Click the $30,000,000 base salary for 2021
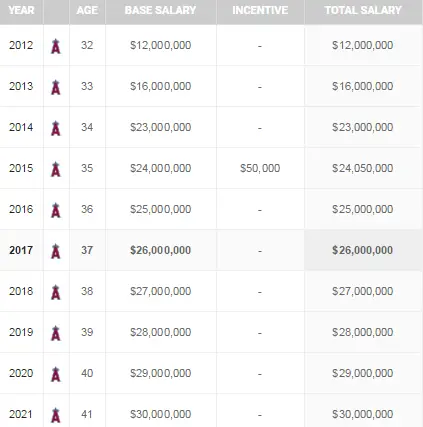The image size is (423, 427). coord(160,414)
